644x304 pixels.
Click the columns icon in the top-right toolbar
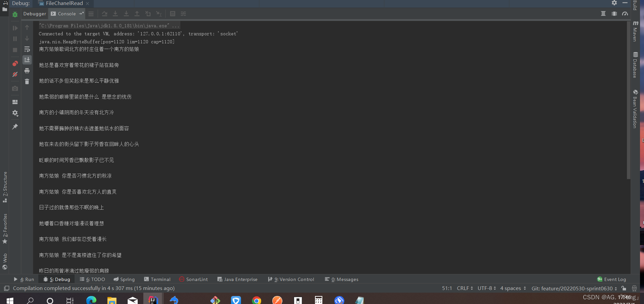point(614,14)
